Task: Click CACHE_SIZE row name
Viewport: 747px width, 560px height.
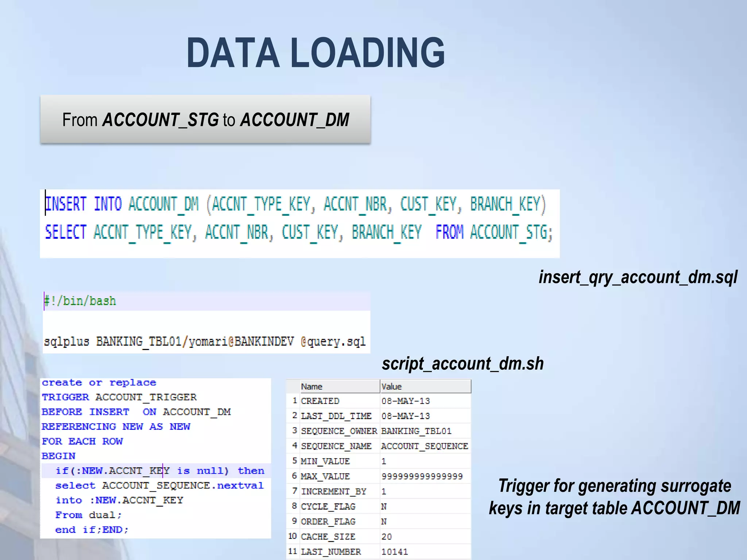Action: click(x=339, y=537)
